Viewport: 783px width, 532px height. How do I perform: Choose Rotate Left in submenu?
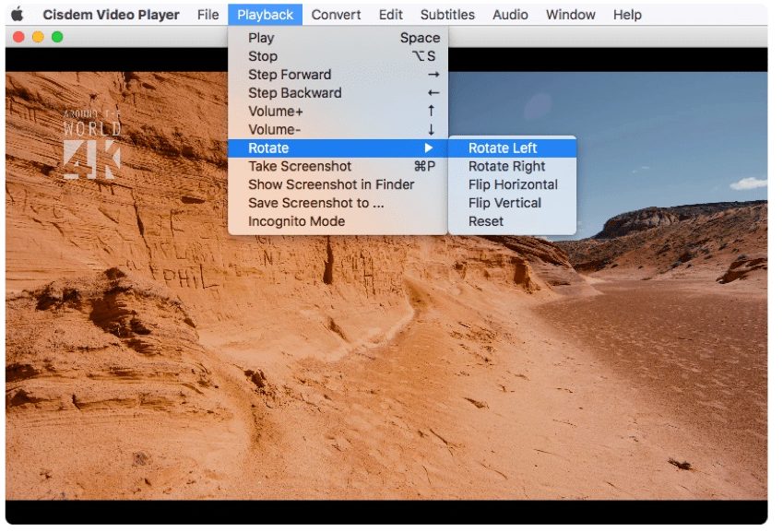coord(503,148)
